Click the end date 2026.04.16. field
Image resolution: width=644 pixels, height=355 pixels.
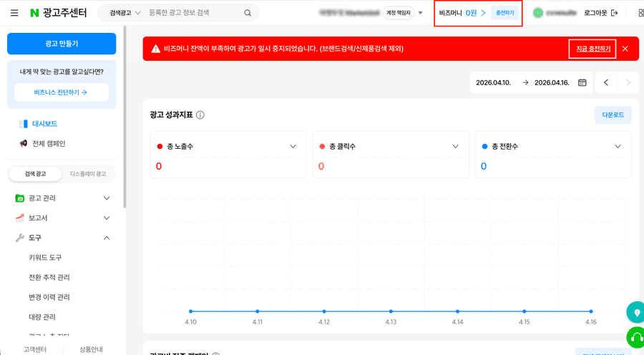[x=552, y=82]
